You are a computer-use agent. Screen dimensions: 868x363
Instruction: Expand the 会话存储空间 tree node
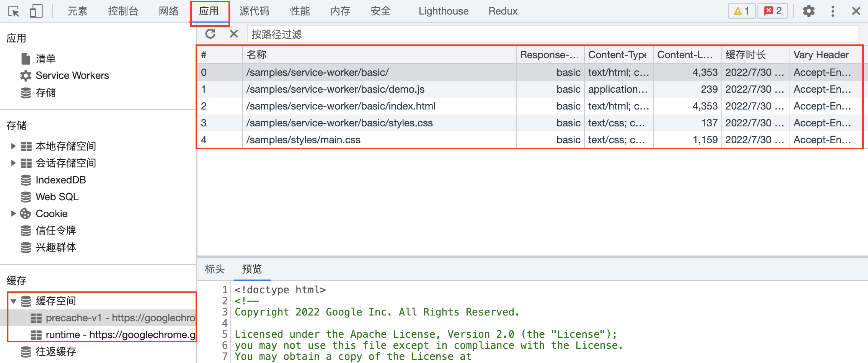13,163
